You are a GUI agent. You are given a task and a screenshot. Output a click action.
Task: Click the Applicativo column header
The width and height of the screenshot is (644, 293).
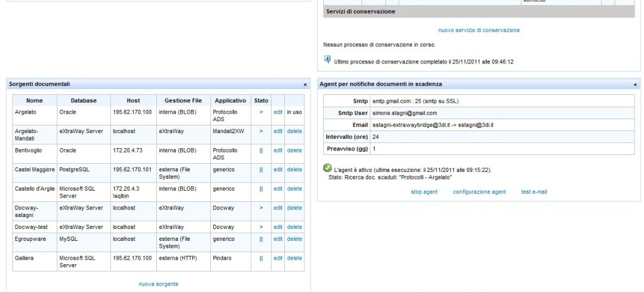click(x=230, y=100)
